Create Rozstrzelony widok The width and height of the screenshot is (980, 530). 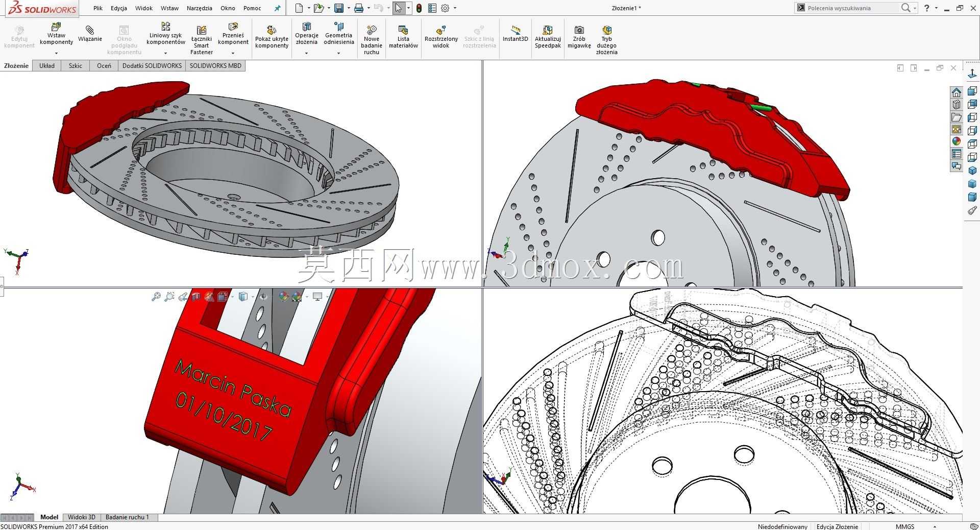[x=441, y=37]
